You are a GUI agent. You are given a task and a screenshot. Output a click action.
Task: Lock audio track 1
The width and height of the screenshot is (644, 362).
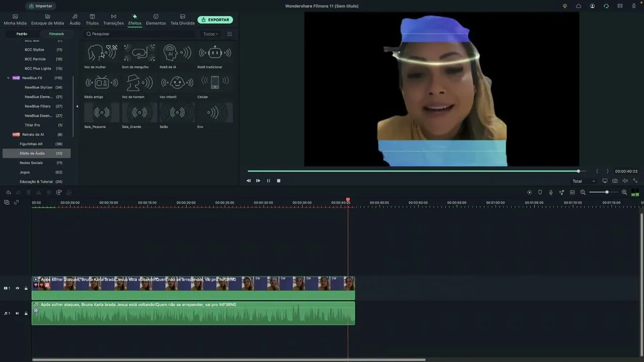[x=26, y=313]
